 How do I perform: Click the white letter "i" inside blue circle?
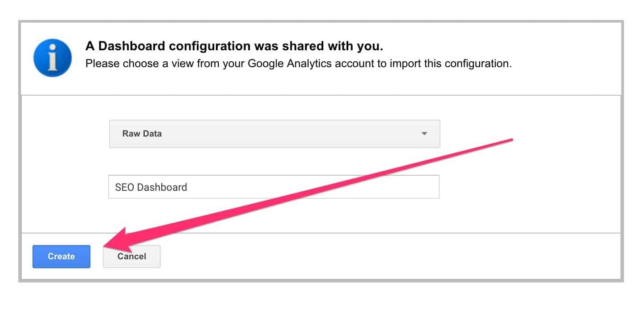click(53, 57)
